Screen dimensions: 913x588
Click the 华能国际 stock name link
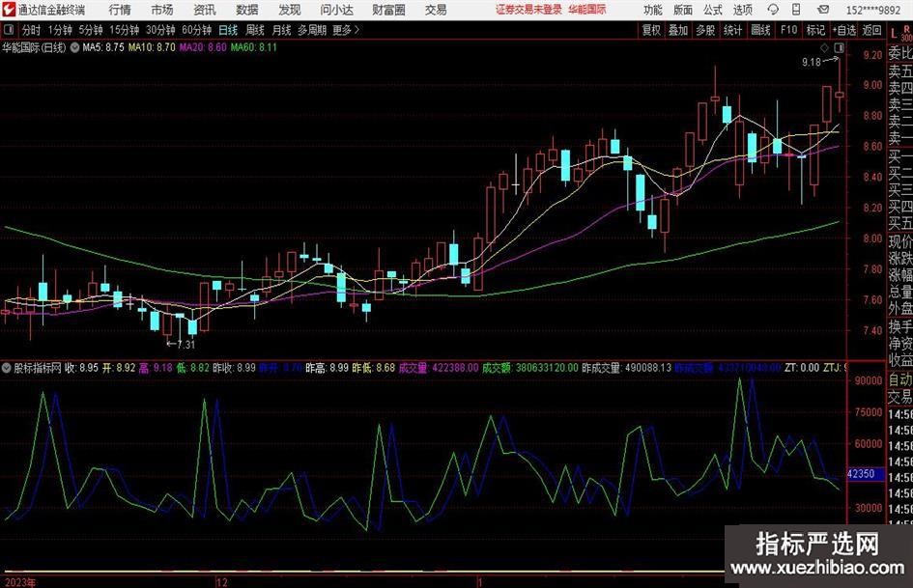pyautogui.click(x=587, y=10)
